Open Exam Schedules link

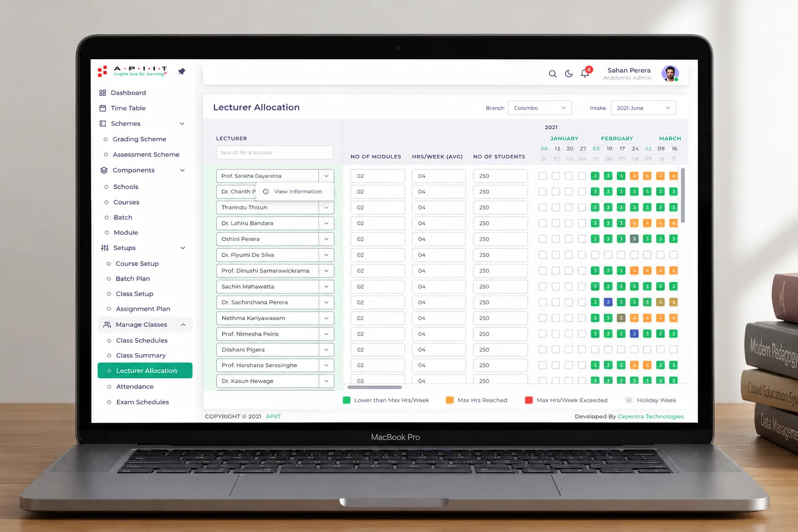tap(142, 402)
